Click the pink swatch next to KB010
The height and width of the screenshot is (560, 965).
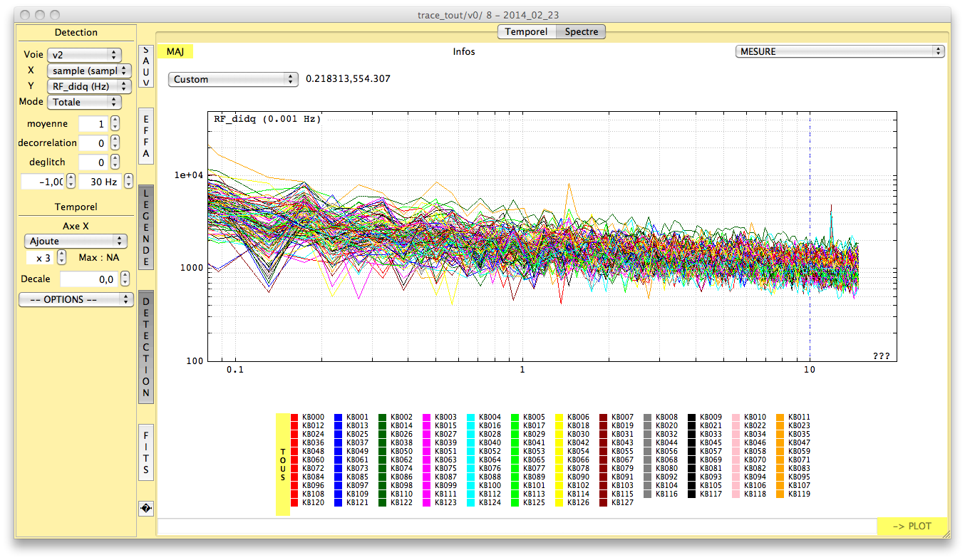[736, 417]
